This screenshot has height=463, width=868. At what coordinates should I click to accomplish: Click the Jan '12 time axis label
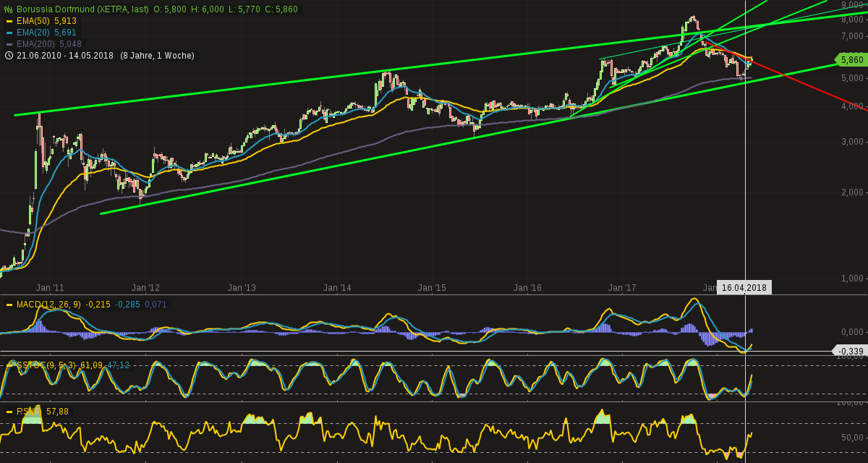145,288
